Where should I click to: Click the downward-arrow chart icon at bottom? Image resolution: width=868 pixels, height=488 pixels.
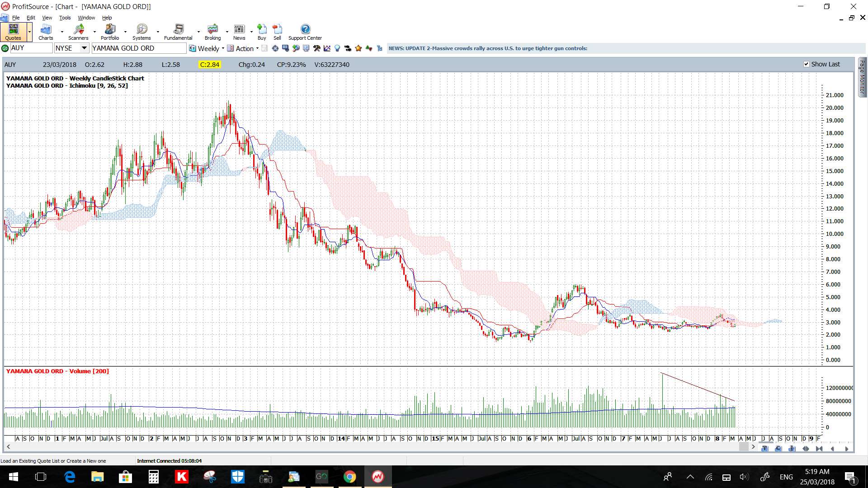[792, 449]
